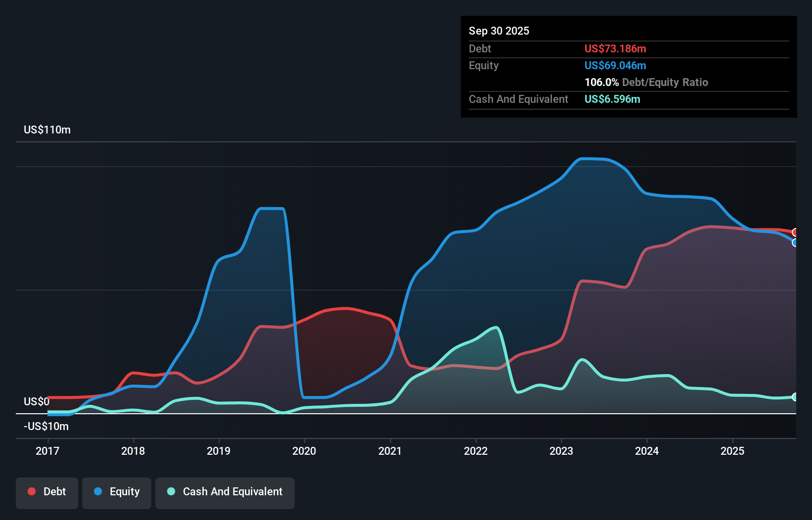Click the Equity value US$69.046m in tooltip
Image resolution: width=812 pixels, height=520 pixels.
tap(615, 65)
